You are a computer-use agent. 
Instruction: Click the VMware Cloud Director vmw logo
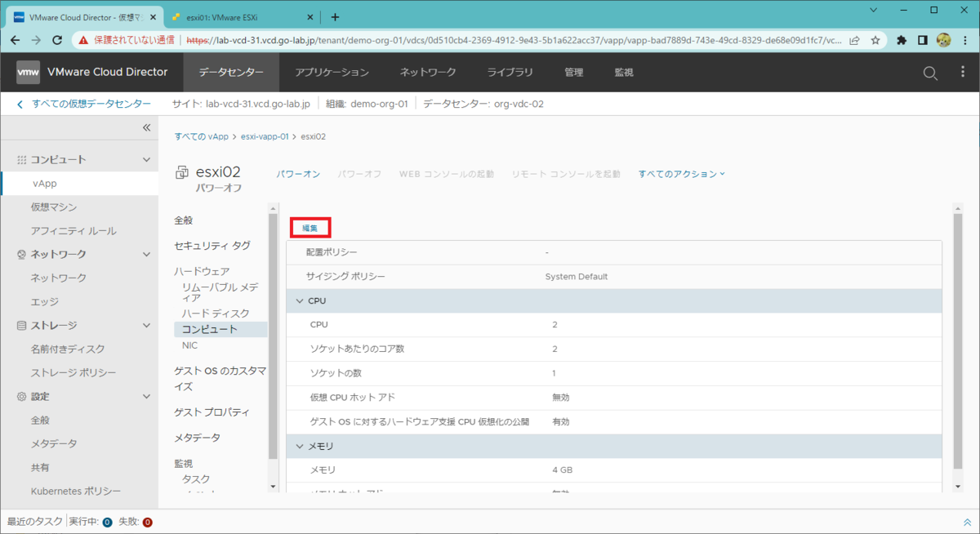tap(28, 73)
